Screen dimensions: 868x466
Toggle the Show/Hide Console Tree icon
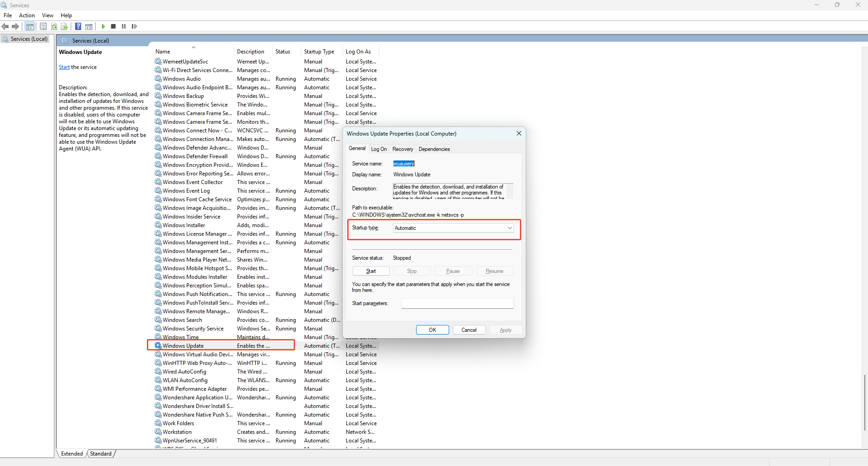coord(30,26)
